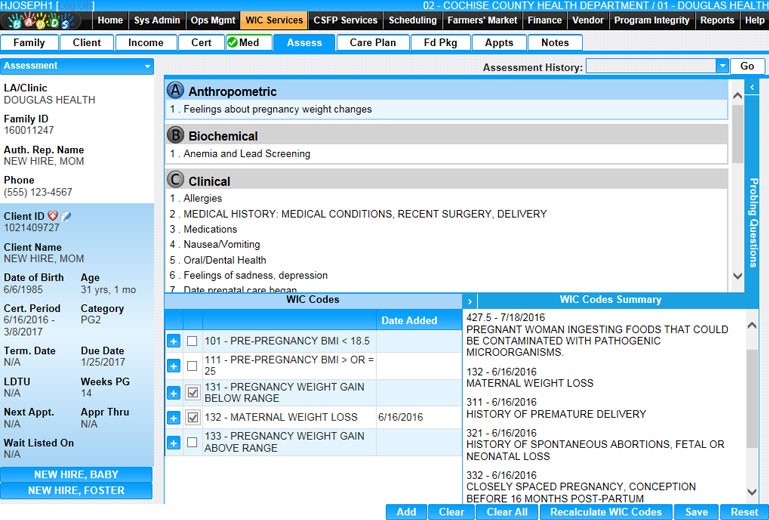Click the pencil icon next to Client ID

pyautogui.click(x=66, y=216)
